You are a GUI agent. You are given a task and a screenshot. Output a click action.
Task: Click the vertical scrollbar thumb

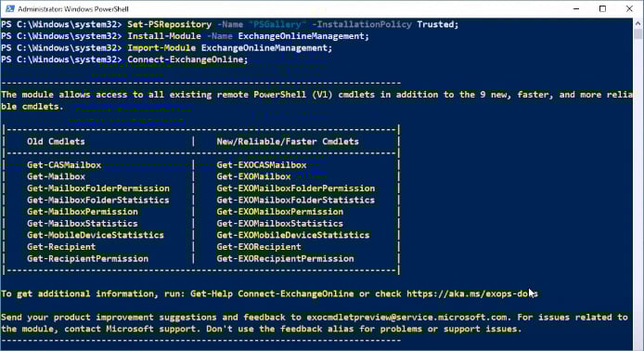638,33
